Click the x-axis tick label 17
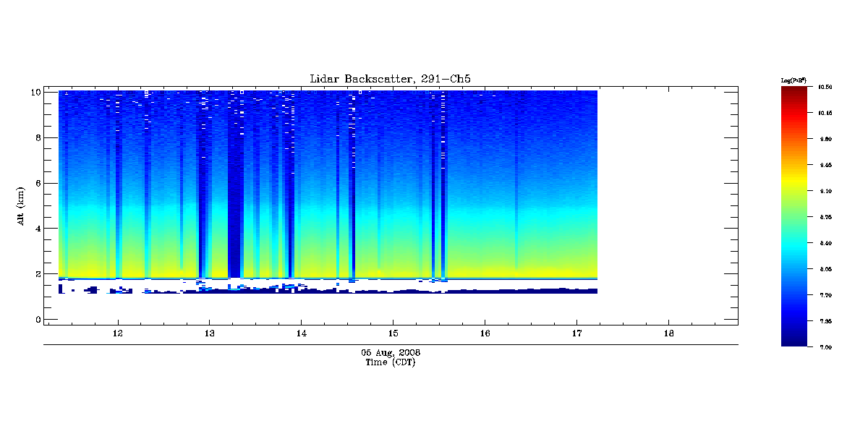The image size is (868, 434). [576, 334]
